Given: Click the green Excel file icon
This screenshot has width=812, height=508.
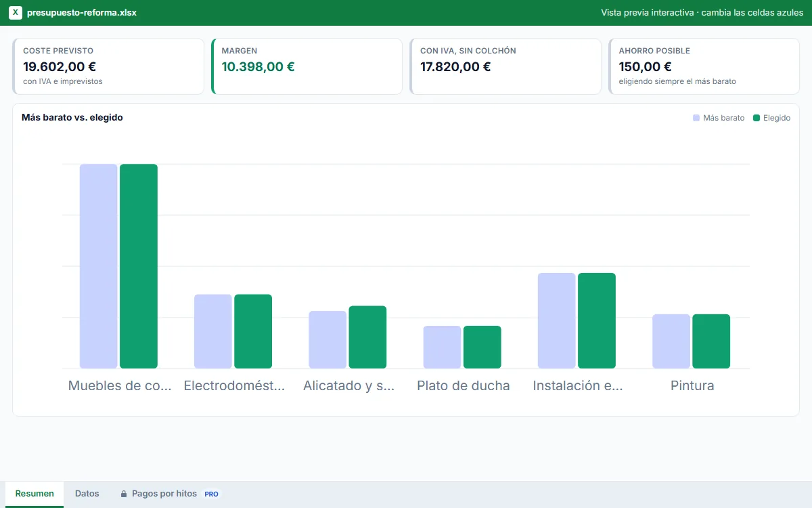Looking at the screenshot, I should tap(16, 13).
